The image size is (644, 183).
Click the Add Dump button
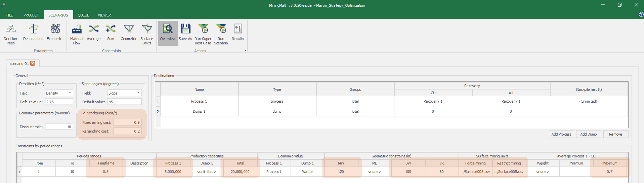click(x=588, y=134)
